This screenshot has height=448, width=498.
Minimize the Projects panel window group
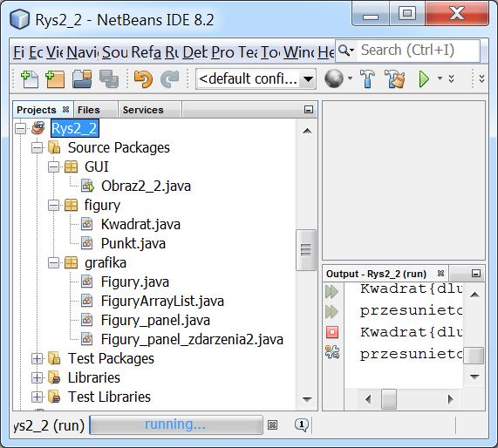point(309,110)
